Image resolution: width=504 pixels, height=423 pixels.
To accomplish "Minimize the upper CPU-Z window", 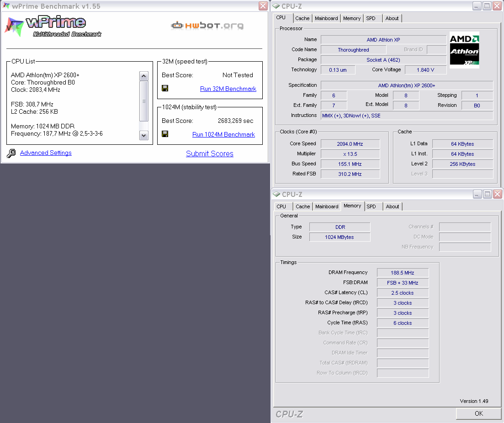I will point(477,6).
